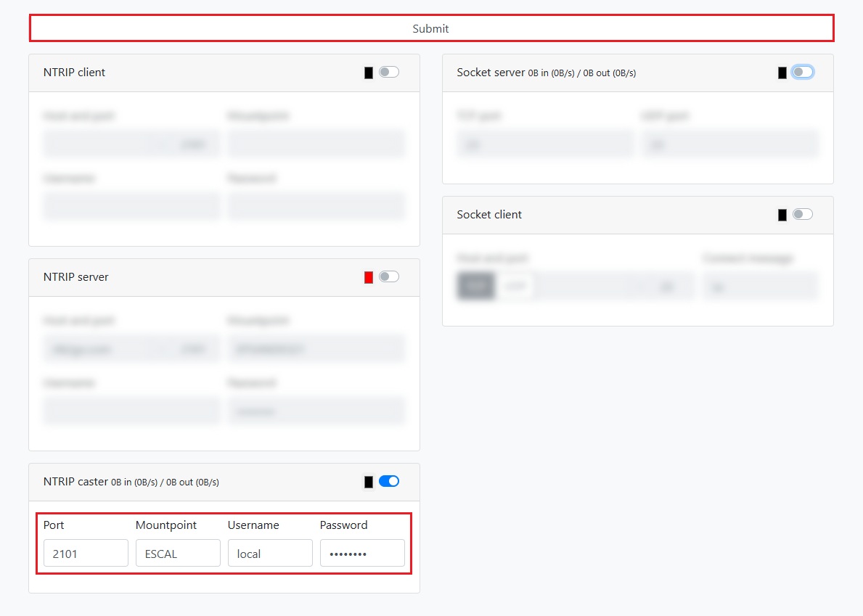Click the NTRIP client Username field
The width and height of the screenshot is (863, 616).
pos(131,207)
